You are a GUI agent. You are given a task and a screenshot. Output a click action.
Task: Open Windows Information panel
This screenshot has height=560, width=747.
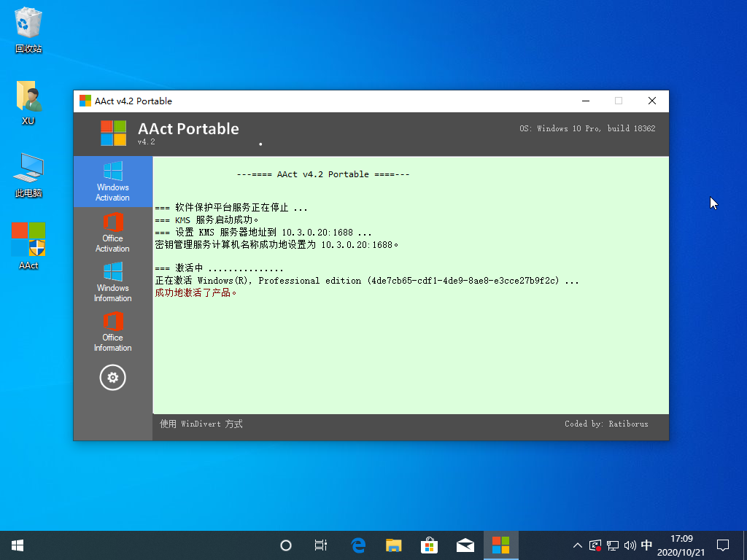coord(112,282)
